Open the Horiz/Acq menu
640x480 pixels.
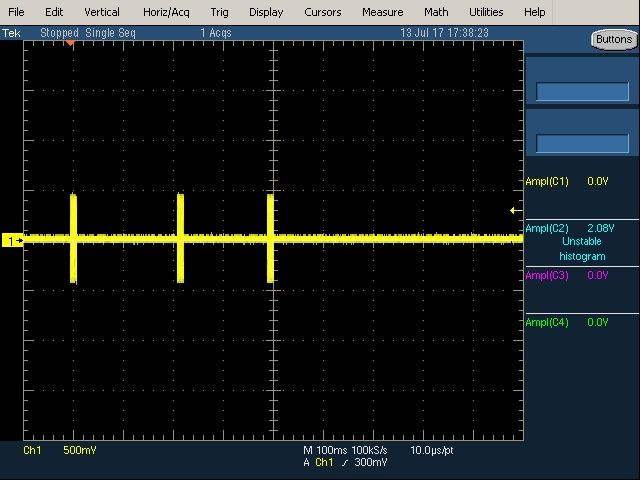[166, 13]
